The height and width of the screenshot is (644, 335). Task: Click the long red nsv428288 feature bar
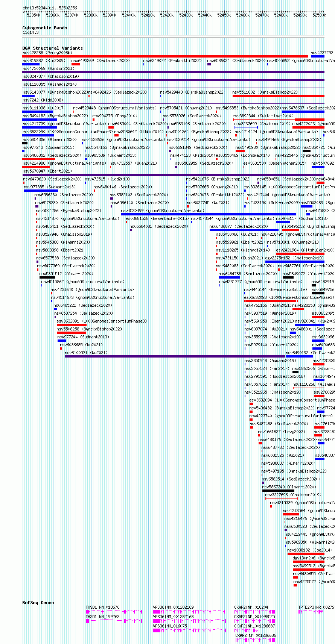165,56
